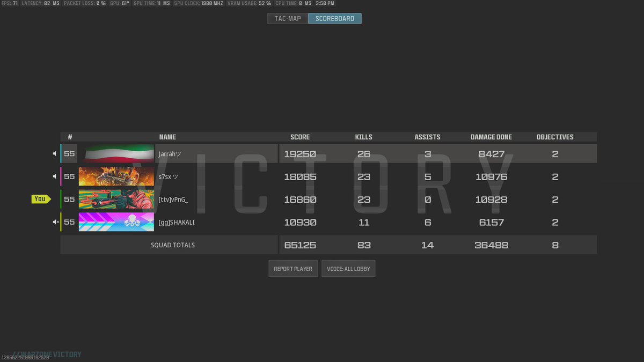
Task: Select player name [gg]SHAKALI
Action: click(x=177, y=222)
